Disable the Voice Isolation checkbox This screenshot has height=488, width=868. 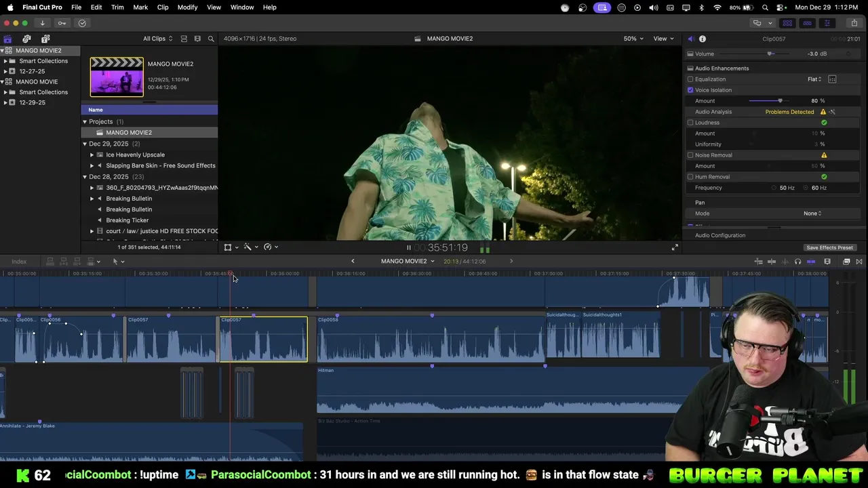point(690,90)
